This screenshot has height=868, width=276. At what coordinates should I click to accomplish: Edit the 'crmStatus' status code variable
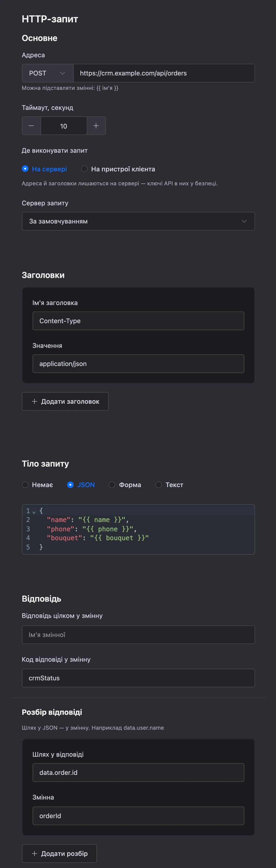click(x=138, y=678)
